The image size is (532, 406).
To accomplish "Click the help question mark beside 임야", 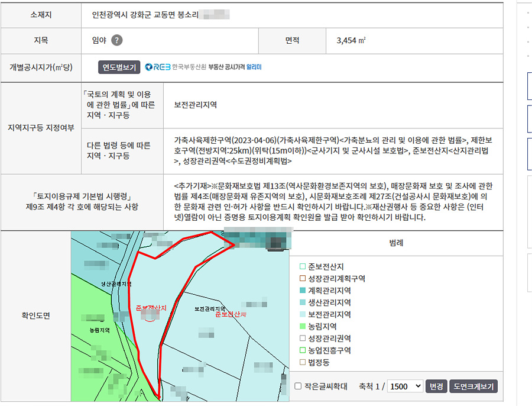I will [x=117, y=41].
